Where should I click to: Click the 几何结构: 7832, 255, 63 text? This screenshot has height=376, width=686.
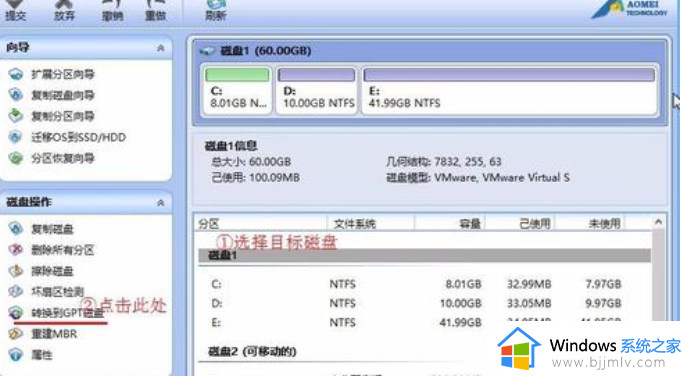click(x=444, y=162)
